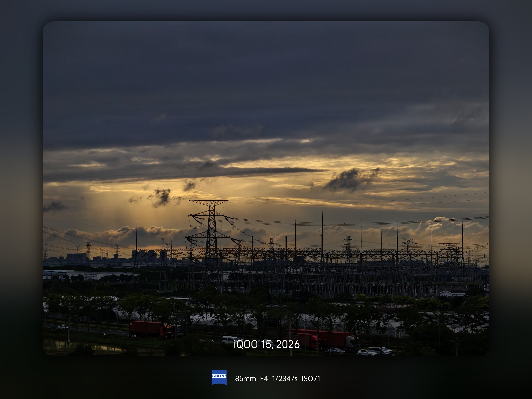Click the 'iQOO 15, 2026' caption
This screenshot has height=399, width=532.
(x=267, y=344)
